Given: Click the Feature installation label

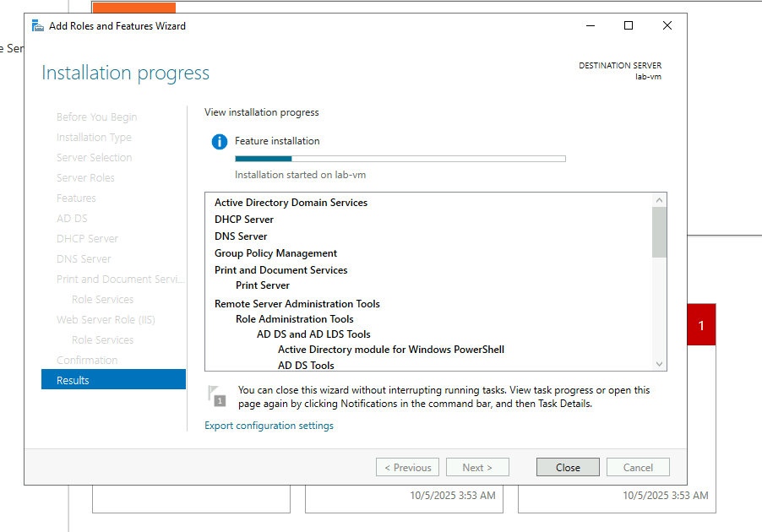Looking at the screenshot, I should tap(277, 141).
